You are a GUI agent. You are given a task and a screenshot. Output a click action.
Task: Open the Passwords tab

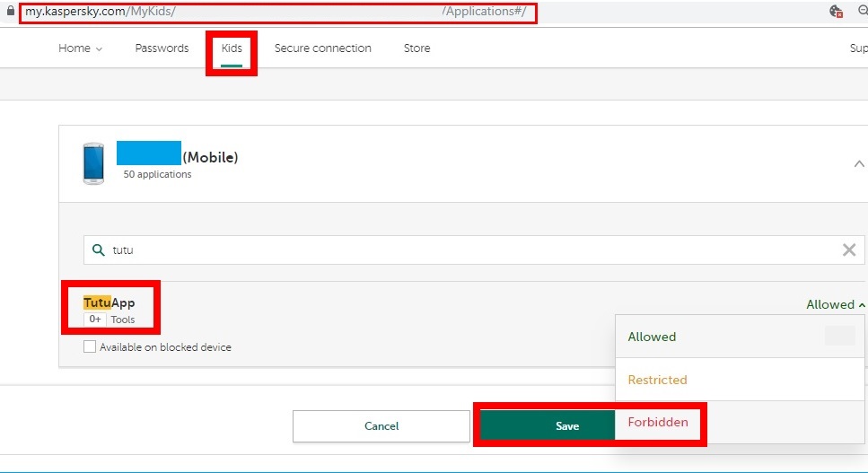(x=162, y=48)
